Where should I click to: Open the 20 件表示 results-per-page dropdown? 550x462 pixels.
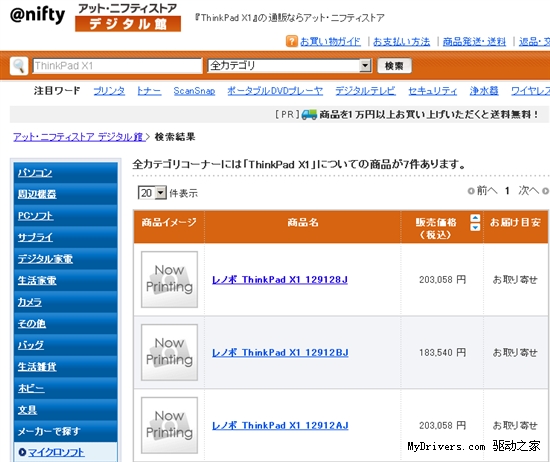[x=152, y=193]
